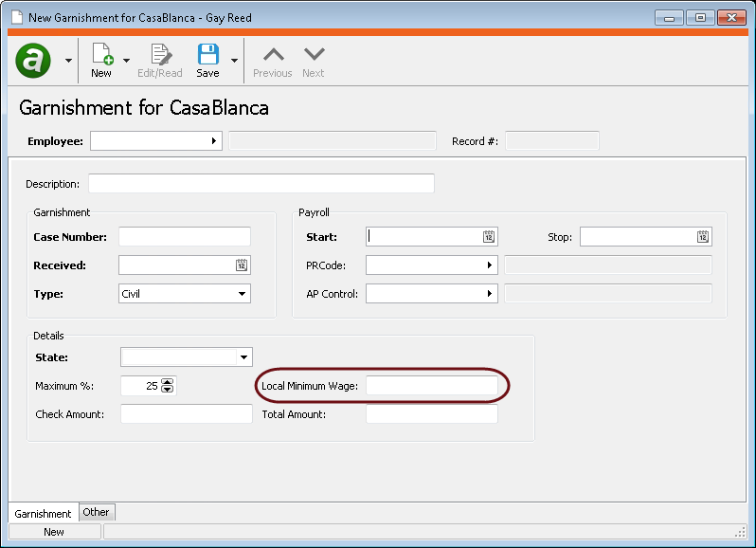Open the Stop date calendar picker
This screenshot has height=548, width=756.
point(703,237)
